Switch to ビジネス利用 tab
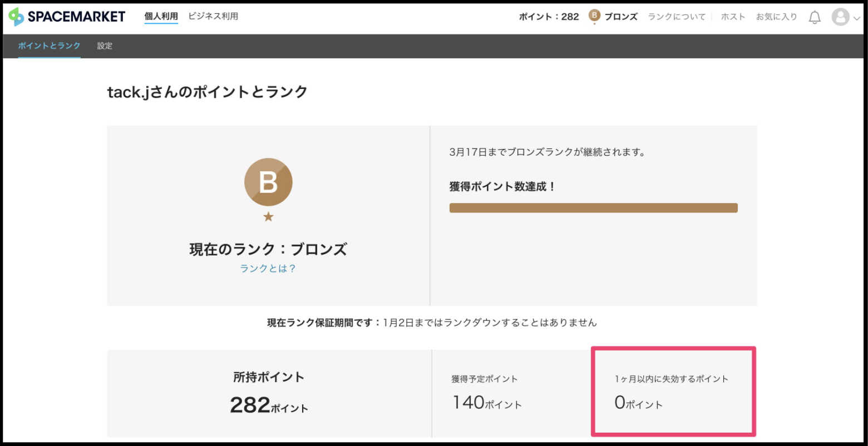 click(x=213, y=17)
